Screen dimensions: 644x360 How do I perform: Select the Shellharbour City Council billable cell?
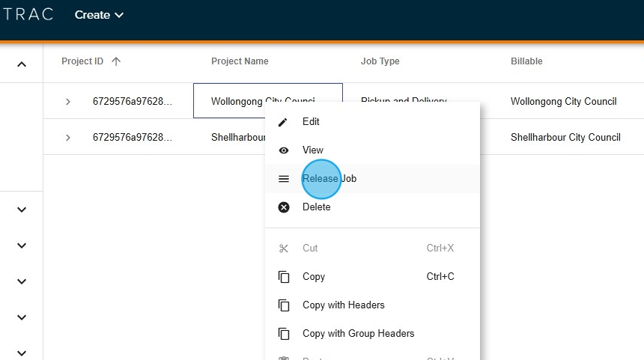[565, 138]
